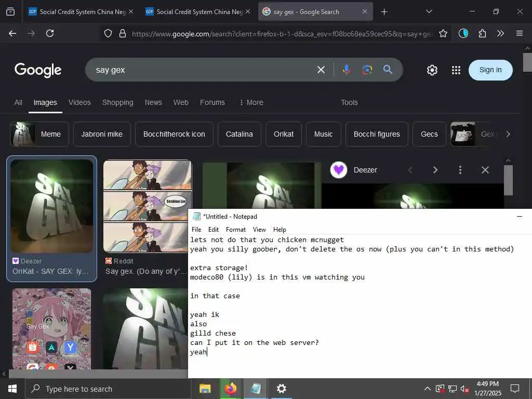Filter images by Jabroni mike chip

(102, 134)
